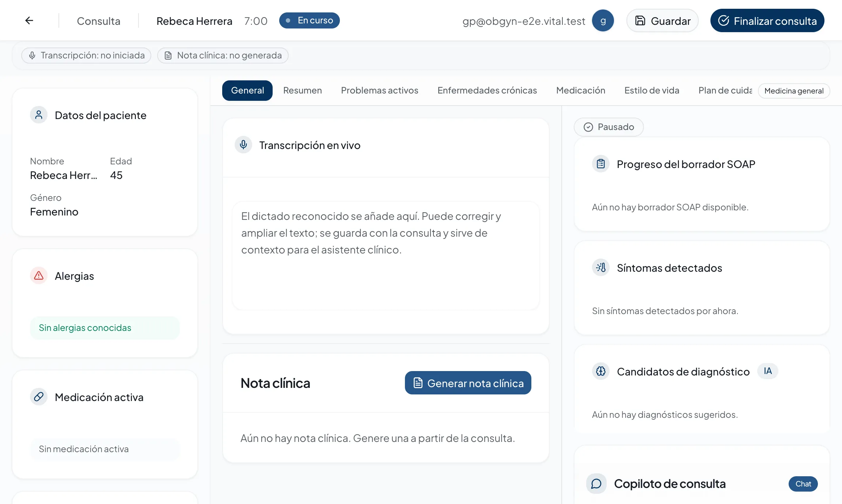Click the Consulta breadcrumb label
This screenshot has height=504, width=842.
(99, 21)
